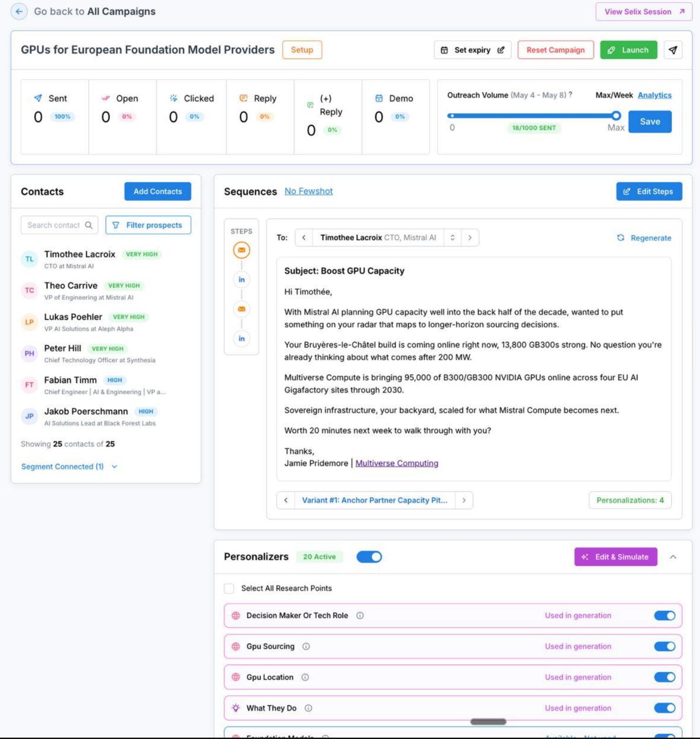This screenshot has height=739, width=700.
Task: Open the recipient selector up-down arrows
Action: (x=452, y=238)
